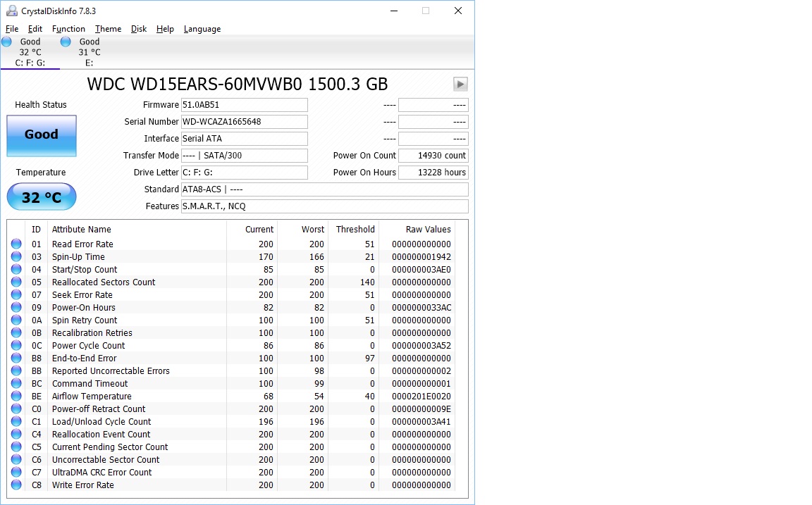The width and height of the screenshot is (812, 505).
Task: Click the Drive Letter field
Action: pyautogui.click(x=244, y=173)
